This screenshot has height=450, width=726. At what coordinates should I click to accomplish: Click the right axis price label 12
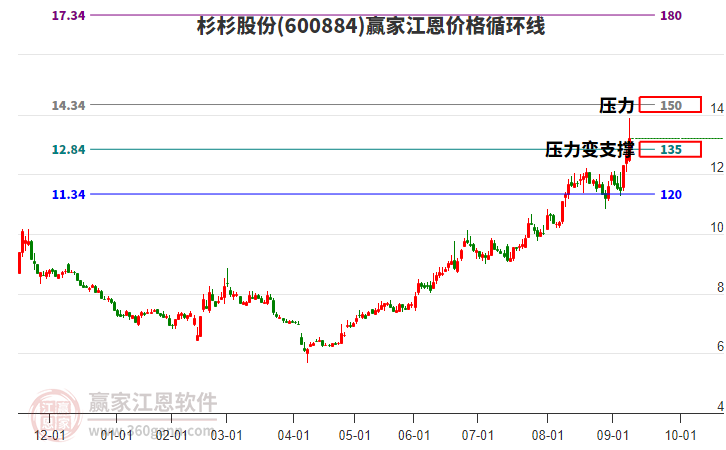[717, 168]
